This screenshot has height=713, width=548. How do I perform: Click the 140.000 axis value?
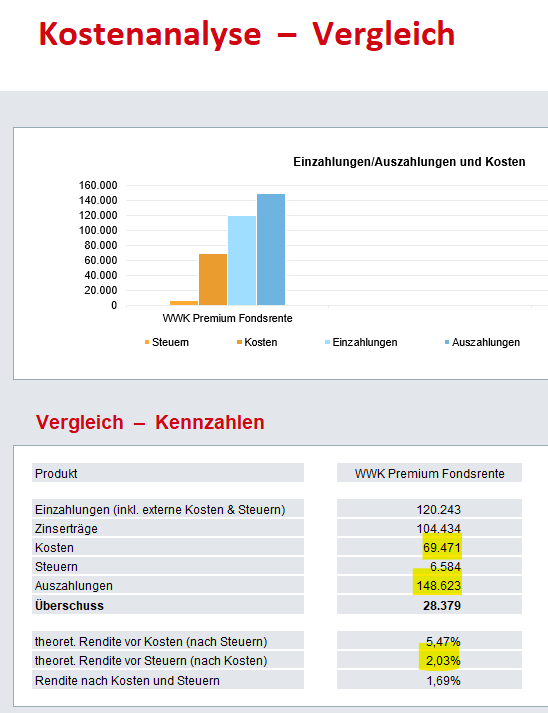(x=98, y=201)
